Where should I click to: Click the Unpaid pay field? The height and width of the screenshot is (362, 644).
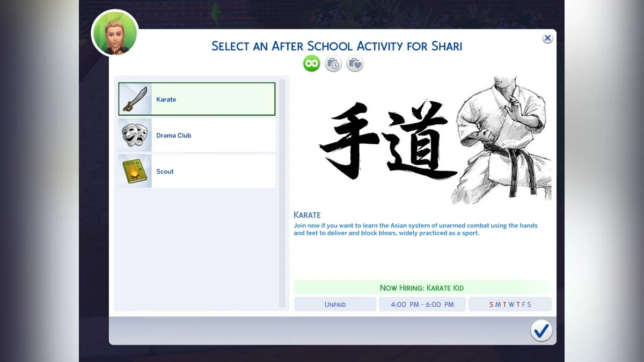(335, 304)
